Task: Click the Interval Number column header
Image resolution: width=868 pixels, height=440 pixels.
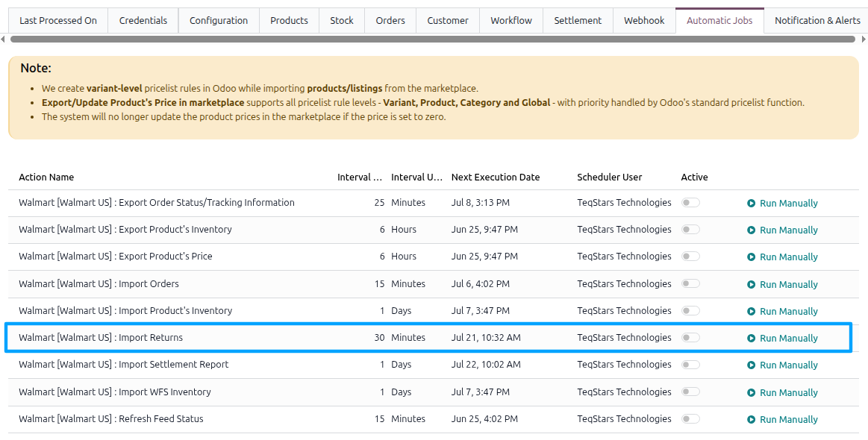Action: (360, 177)
